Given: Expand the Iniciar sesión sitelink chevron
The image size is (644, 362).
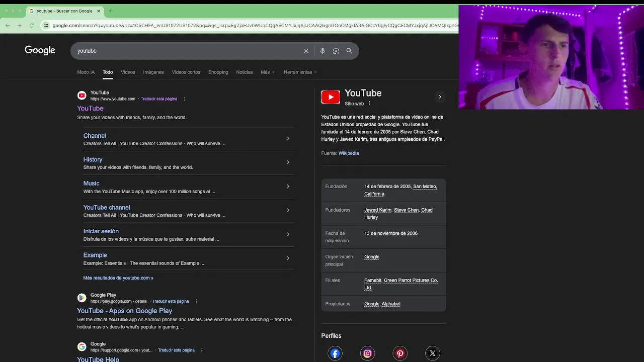Looking at the screenshot, I should (x=288, y=234).
